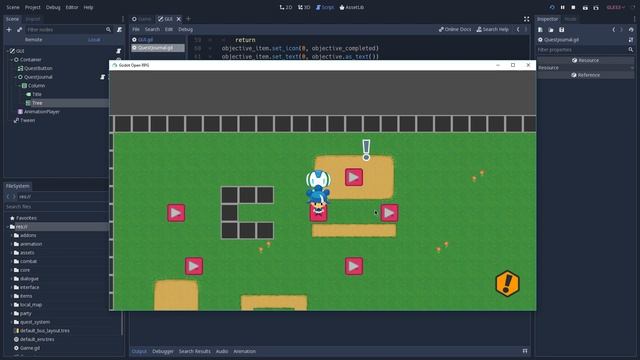This screenshot has width=640, height=360.
Task: Switch workspace to 3D
Action: (304, 7)
